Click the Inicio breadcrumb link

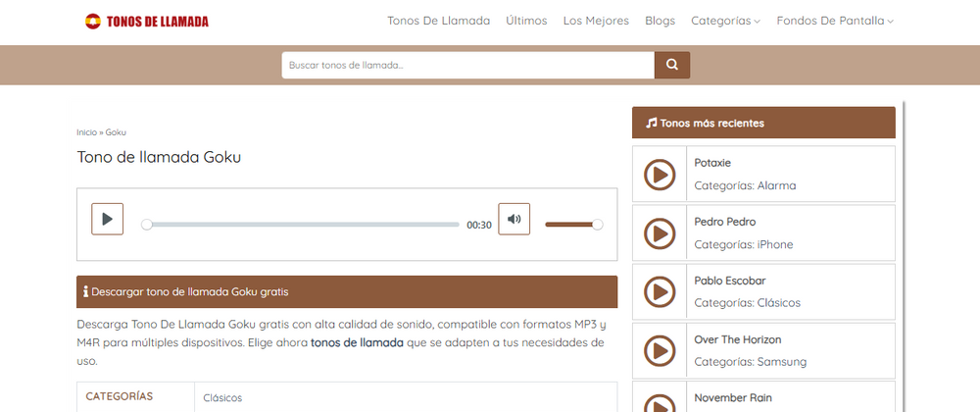point(87,132)
